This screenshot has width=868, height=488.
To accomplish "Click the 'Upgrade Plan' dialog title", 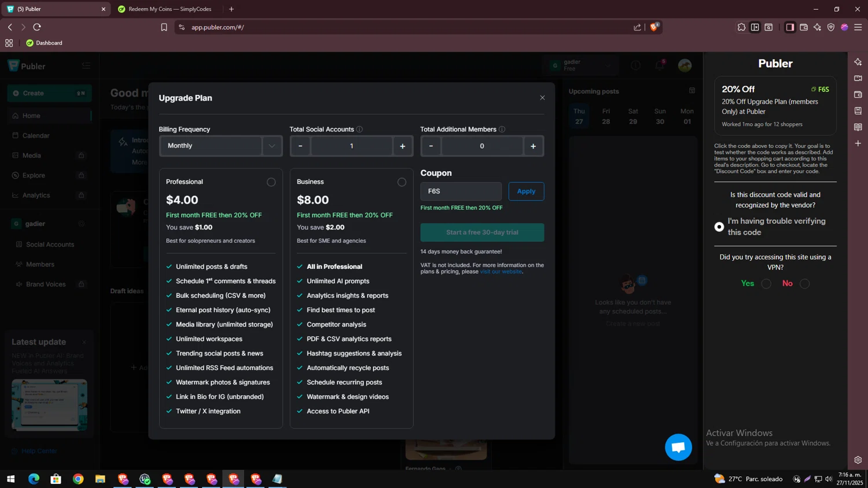I will tap(185, 98).
